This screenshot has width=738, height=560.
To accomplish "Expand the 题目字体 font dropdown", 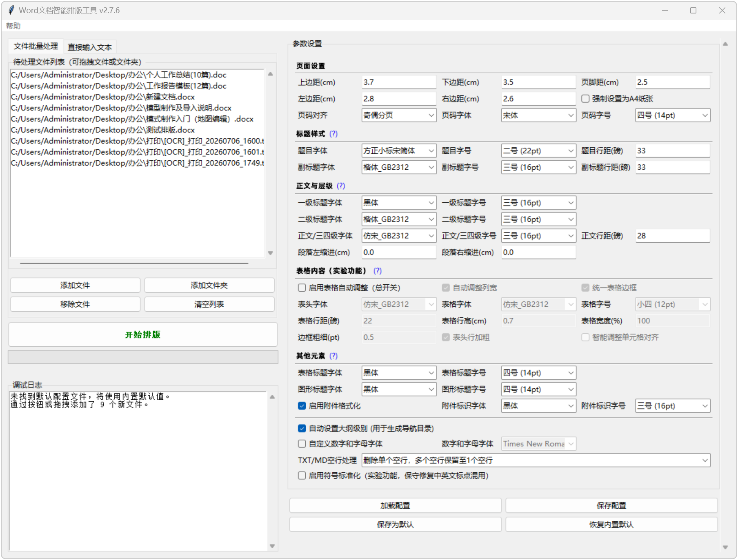I will (x=399, y=151).
